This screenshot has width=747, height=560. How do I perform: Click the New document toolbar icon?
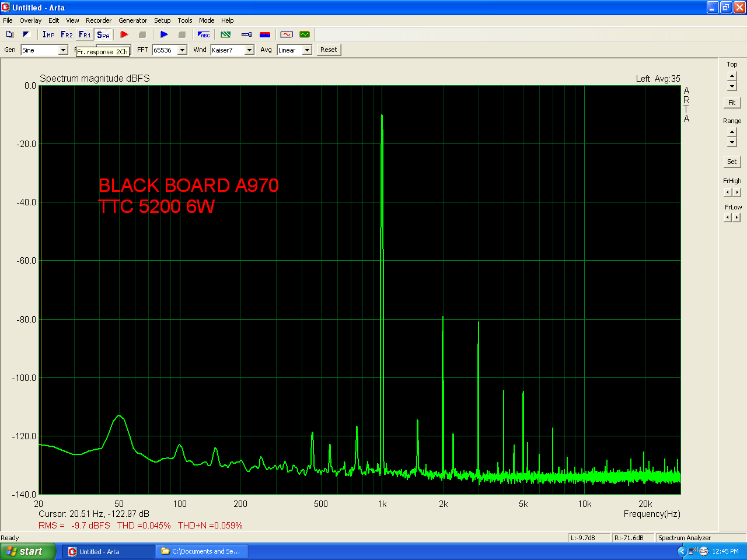coord(10,34)
